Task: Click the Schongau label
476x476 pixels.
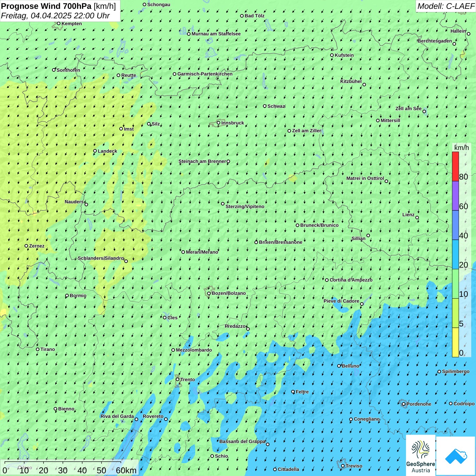Action: pos(158,4)
